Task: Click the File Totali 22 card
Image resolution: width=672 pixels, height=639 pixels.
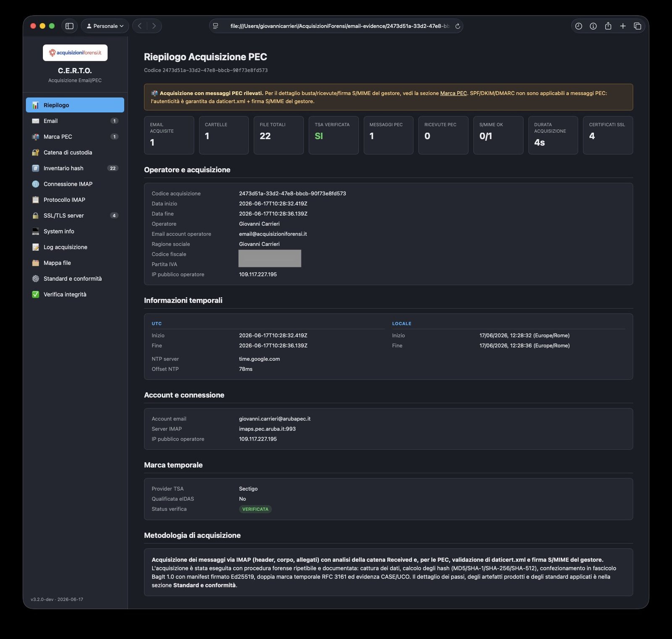Action: tap(278, 135)
